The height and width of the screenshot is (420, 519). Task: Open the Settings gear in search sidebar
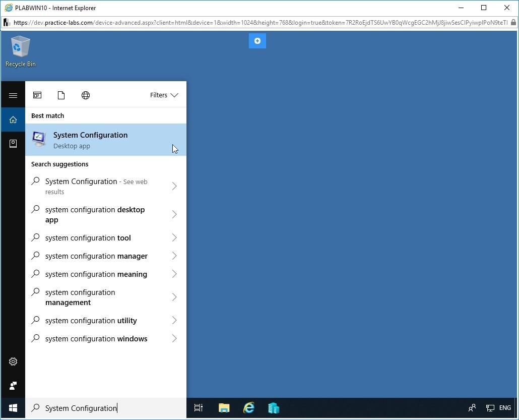click(x=13, y=362)
